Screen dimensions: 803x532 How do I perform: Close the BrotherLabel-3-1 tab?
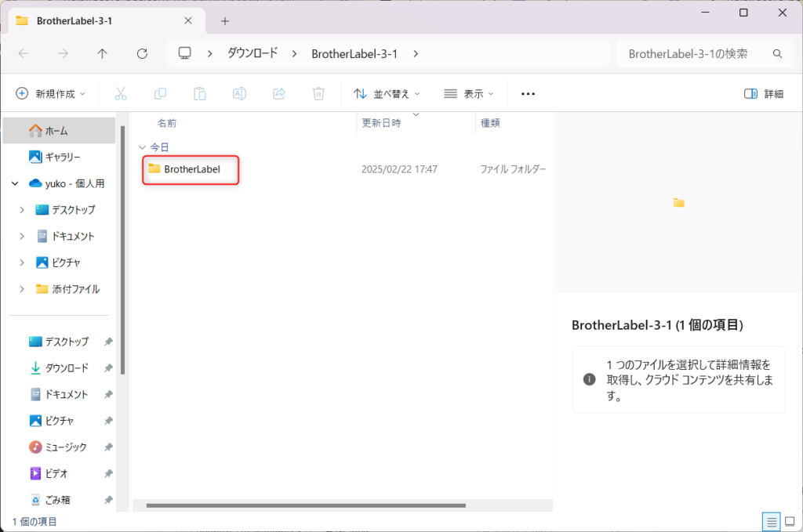coord(188,20)
